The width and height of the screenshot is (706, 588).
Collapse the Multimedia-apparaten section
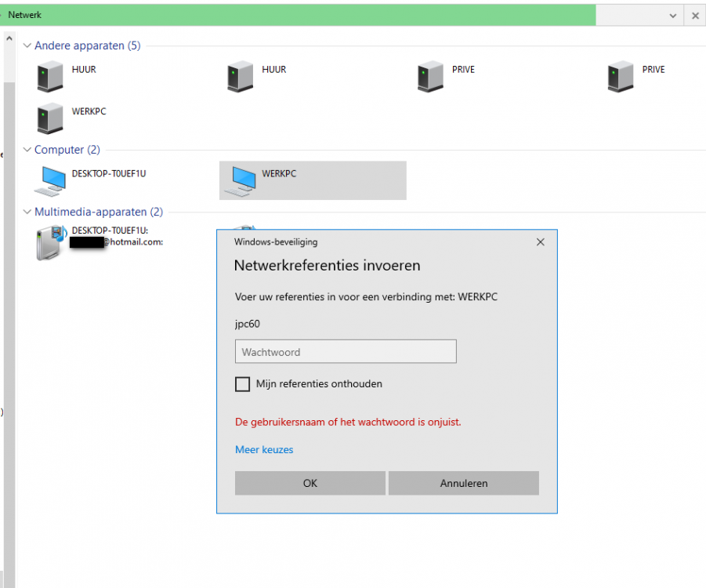(27, 212)
